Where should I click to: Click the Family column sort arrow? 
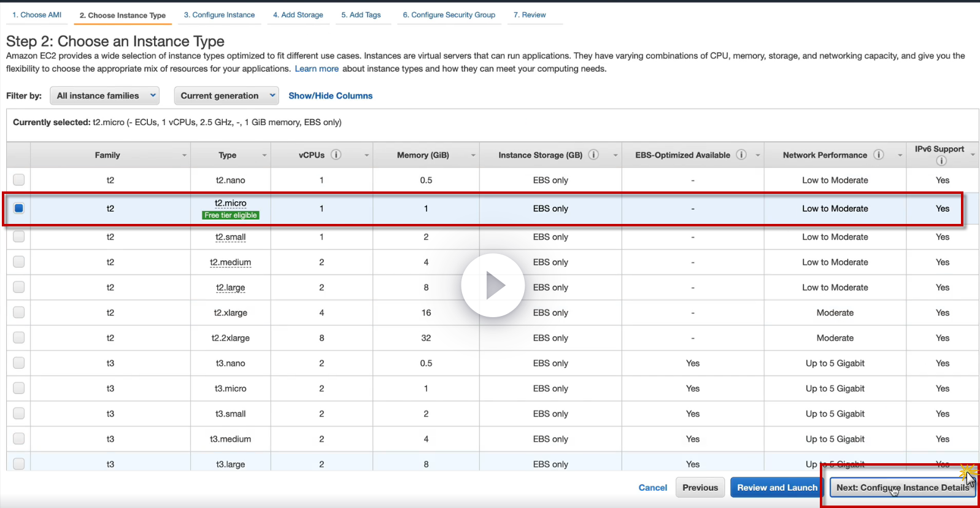tap(184, 155)
